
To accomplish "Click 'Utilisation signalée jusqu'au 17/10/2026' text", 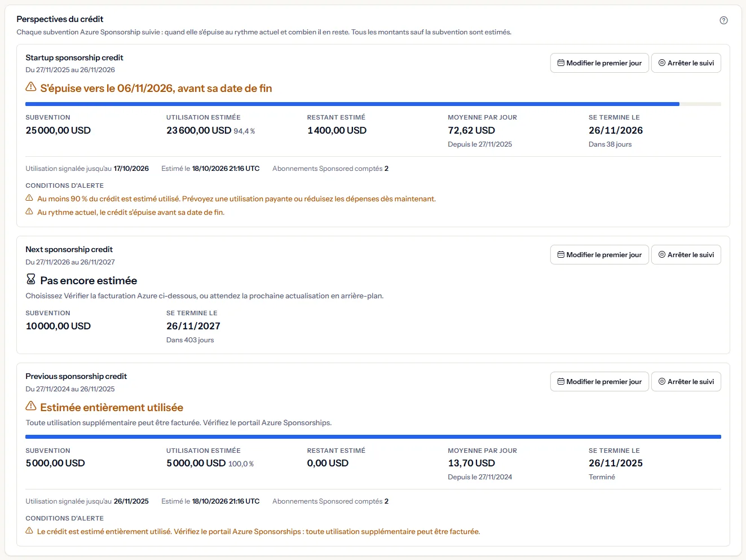I will 87,169.
